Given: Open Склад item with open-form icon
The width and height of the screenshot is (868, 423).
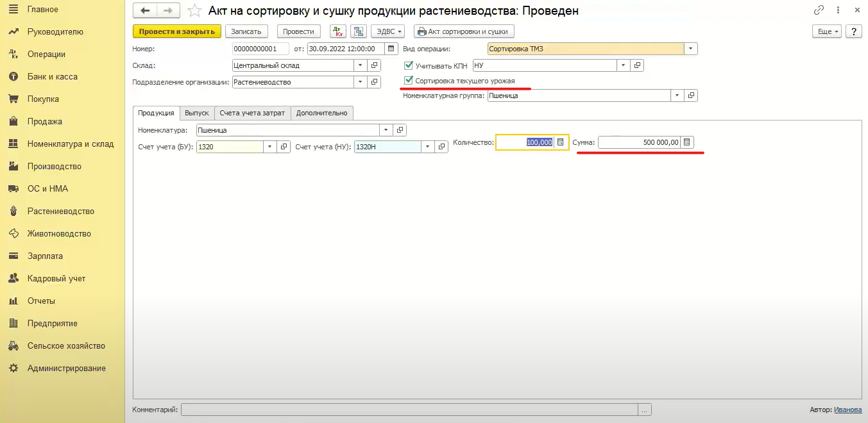Looking at the screenshot, I should 375,65.
